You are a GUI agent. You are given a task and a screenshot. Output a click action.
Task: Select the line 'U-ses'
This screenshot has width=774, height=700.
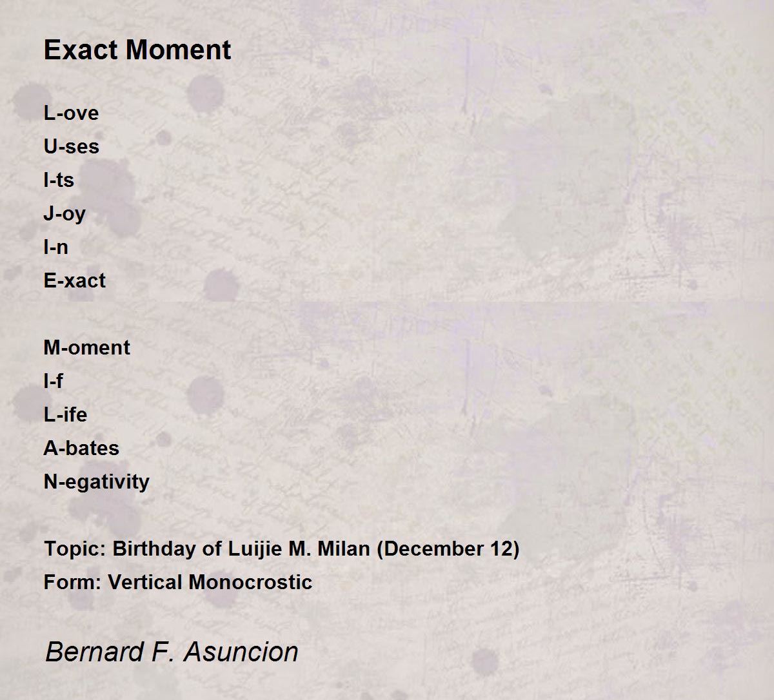click(x=71, y=146)
